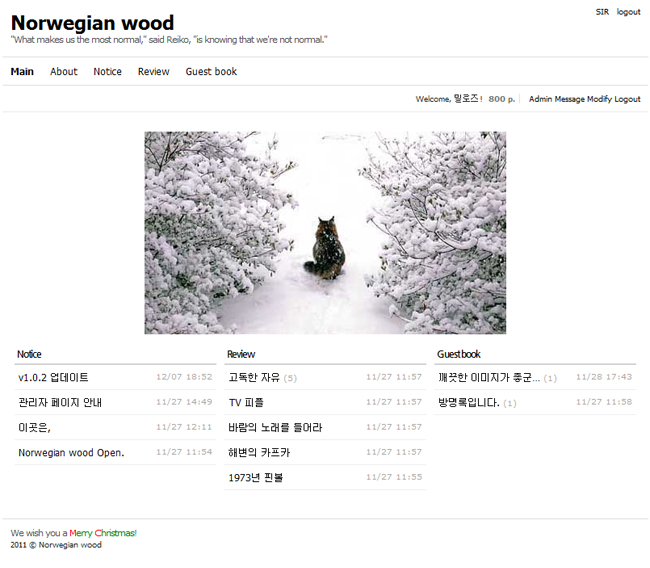Image resolution: width=650 pixels, height=568 pixels.
Task: Click comment count (1) beside 방명록입니다.
Action: click(510, 403)
